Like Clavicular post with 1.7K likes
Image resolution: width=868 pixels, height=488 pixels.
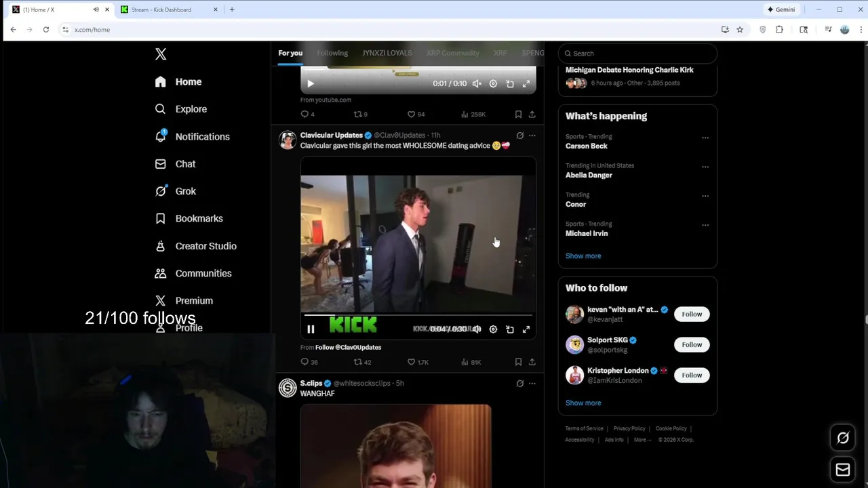coord(418,362)
